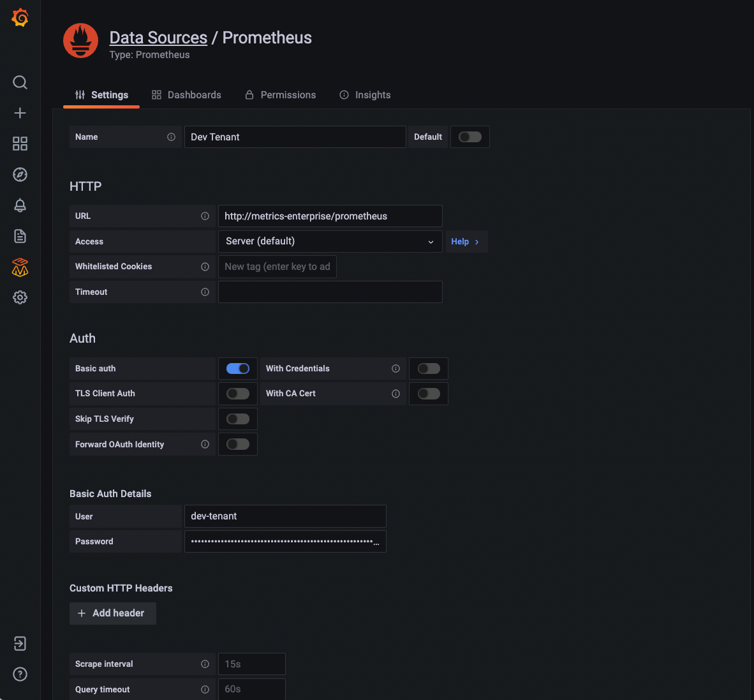Open Alerting via the bell icon
754x700 pixels.
click(20, 205)
